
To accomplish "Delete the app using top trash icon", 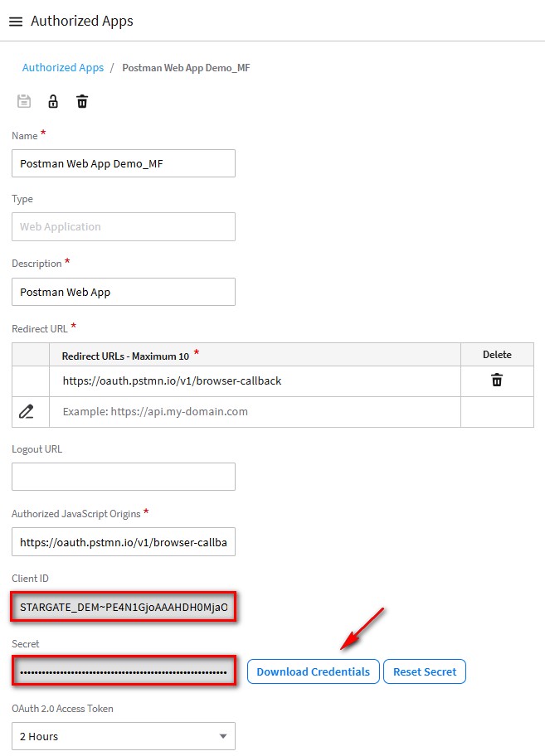I will (x=82, y=101).
